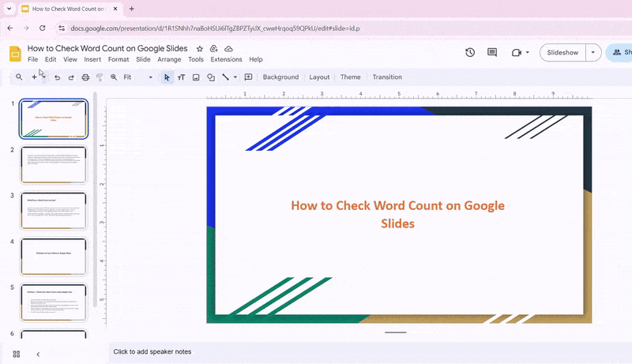Star this presentation
Screen dimensions: 632x364
pyautogui.click(x=200, y=49)
